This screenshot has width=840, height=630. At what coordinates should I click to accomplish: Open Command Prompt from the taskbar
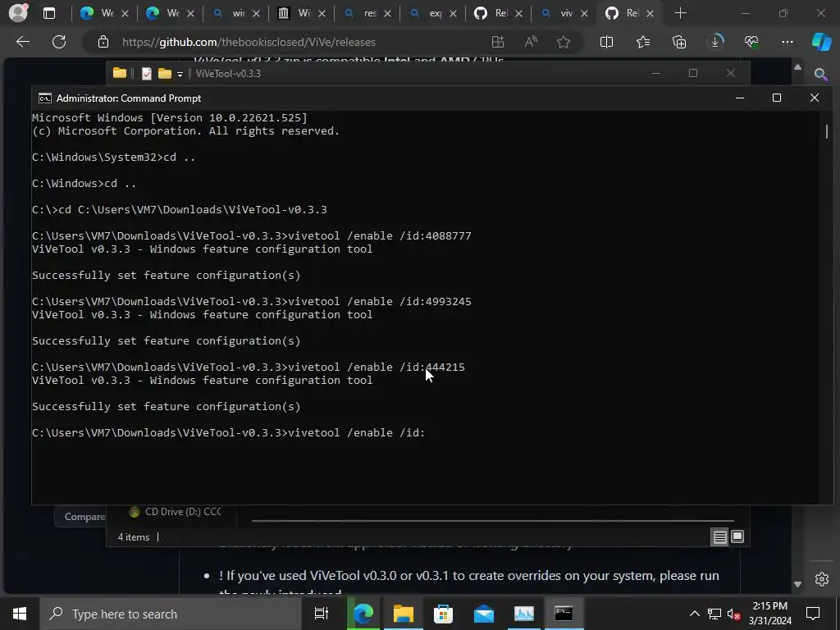tap(564, 614)
